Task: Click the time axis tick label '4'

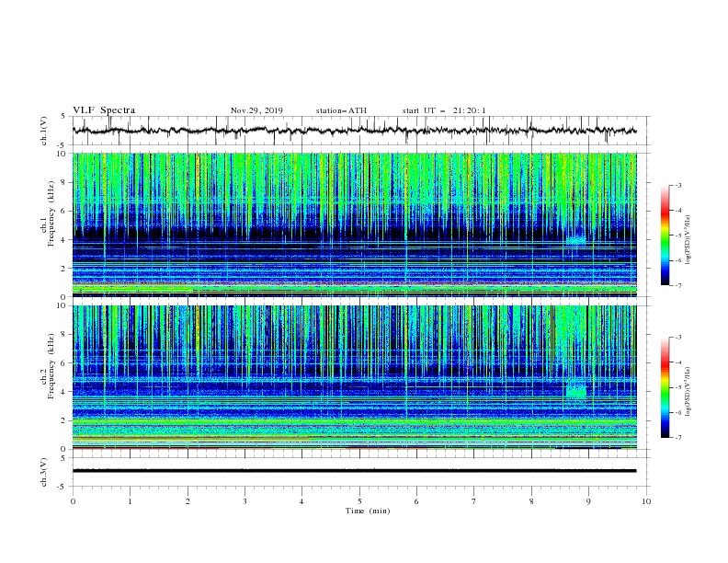Action: [301, 501]
